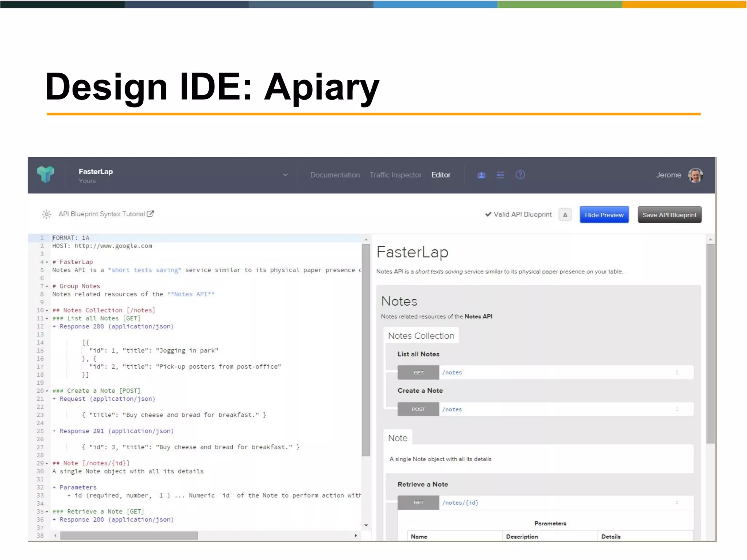Click the 'List all Notes' heading in preview
The width and height of the screenshot is (747, 560).
(418, 354)
